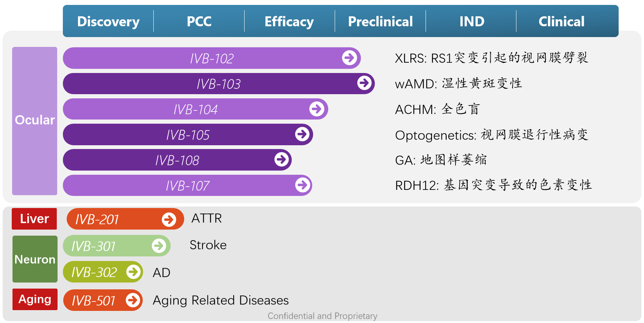Click the arrow icon on IVB-104 bar
This screenshot has width=644, height=323.
click(x=317, y=109)
